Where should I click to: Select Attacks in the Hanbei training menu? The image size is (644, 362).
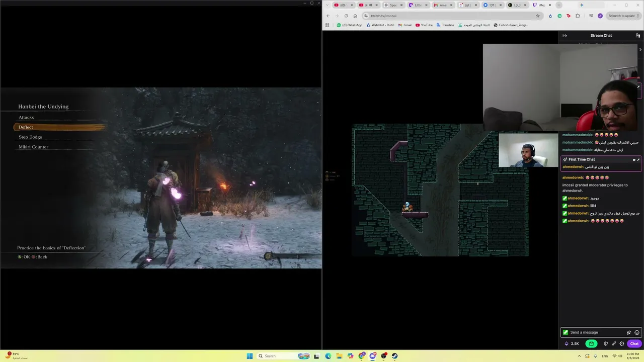pyautogui.click(x=26, y=117)
